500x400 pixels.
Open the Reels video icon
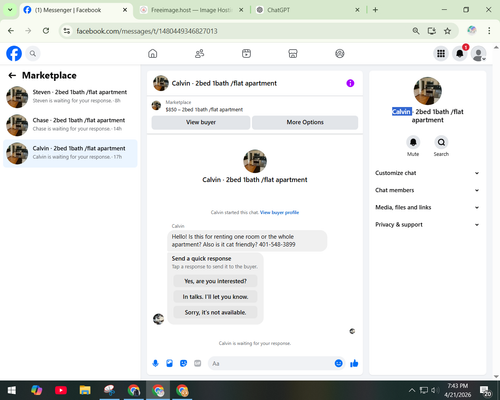click(x=246, y=53)
